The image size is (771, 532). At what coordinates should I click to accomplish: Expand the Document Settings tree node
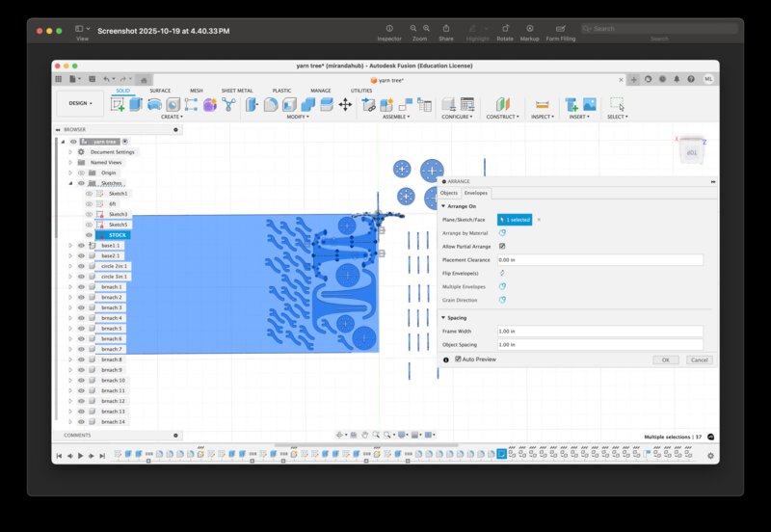coord(70,152)
